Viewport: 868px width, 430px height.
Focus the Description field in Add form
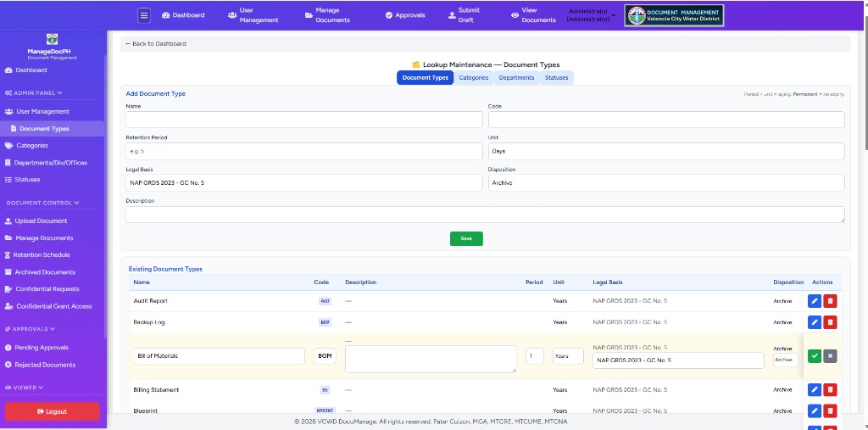(x=485, y=215)
